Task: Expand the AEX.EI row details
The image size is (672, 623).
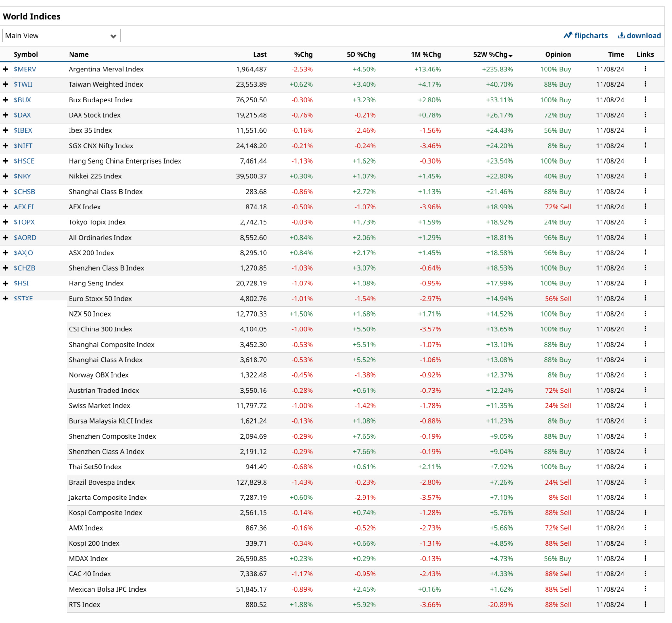Action: click(5, 207)
